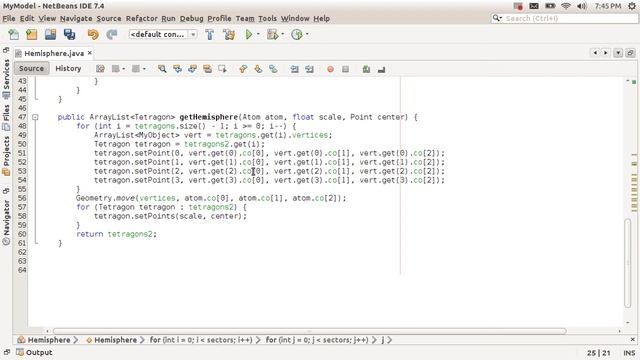Click the New File toolbar icon
Screen dimensions: 640x360
pos(13,35)
